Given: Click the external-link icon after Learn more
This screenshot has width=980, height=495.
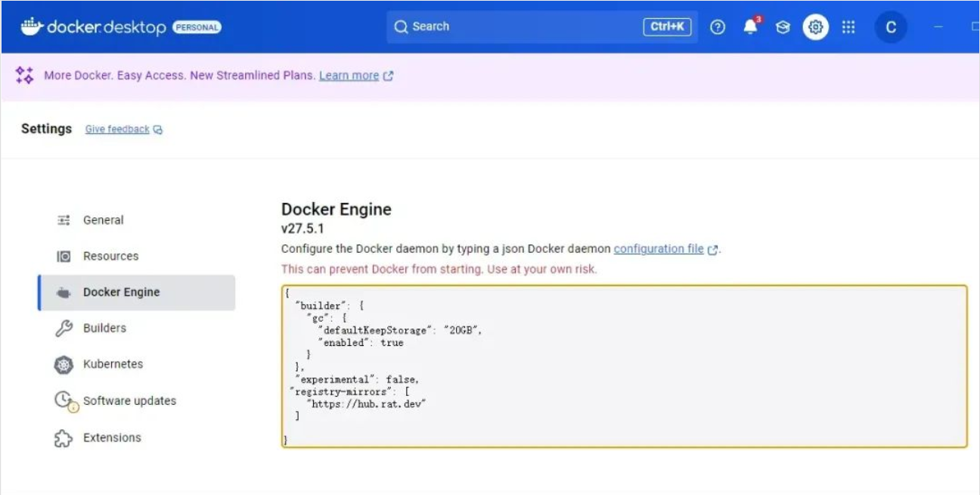Looking at the screenshot, I should 388,76.
